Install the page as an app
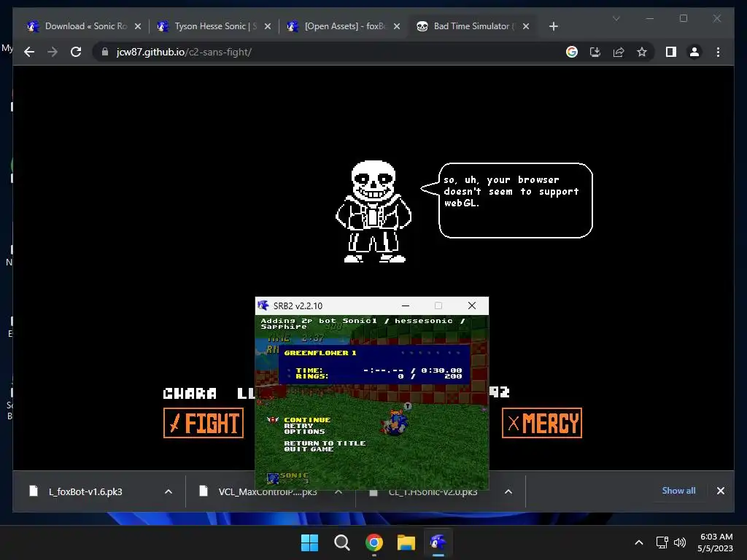 tap(595, 52)
